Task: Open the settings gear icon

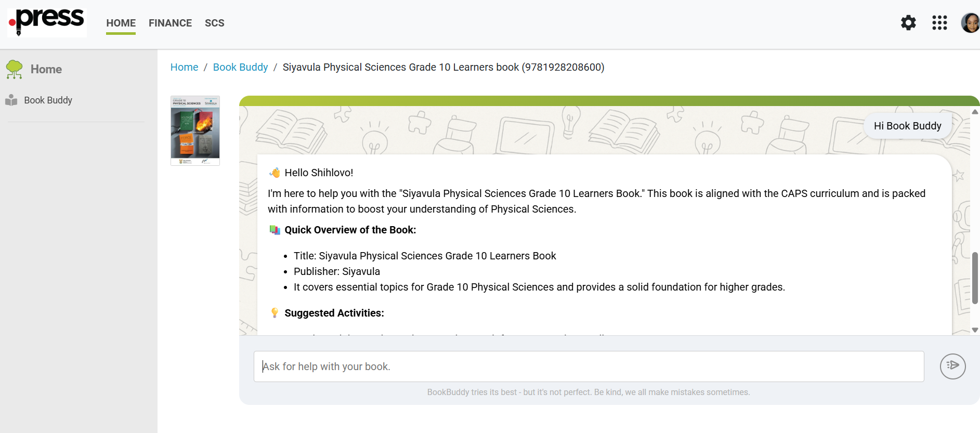Action: (908, 23)
